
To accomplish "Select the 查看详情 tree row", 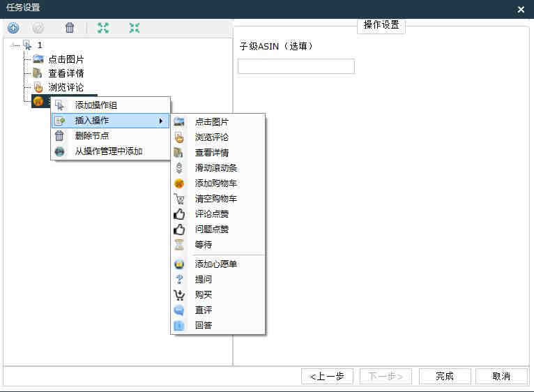I will click(x=66, y=73).
